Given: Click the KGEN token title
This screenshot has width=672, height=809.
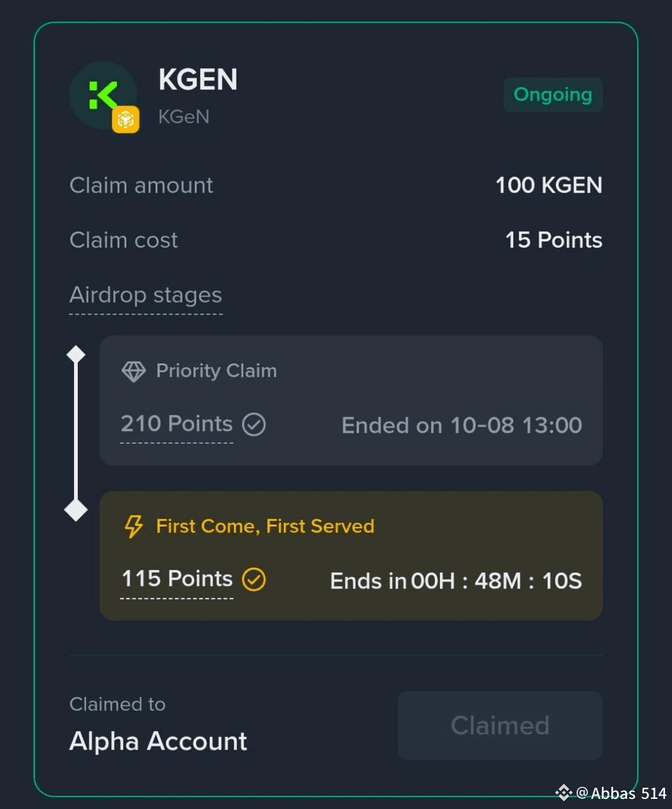Looking at the screenshot, I should click(x=198, y=80).
